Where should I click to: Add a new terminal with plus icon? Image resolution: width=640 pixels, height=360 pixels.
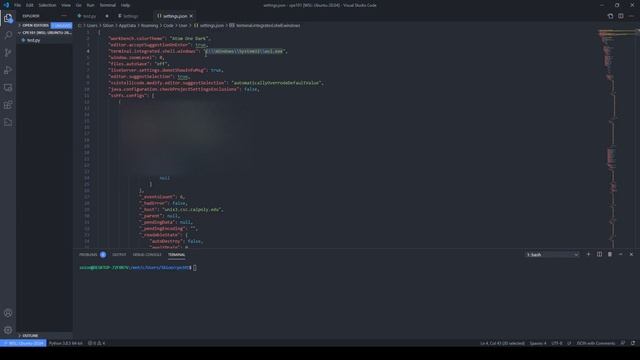(x=588, y=254)
